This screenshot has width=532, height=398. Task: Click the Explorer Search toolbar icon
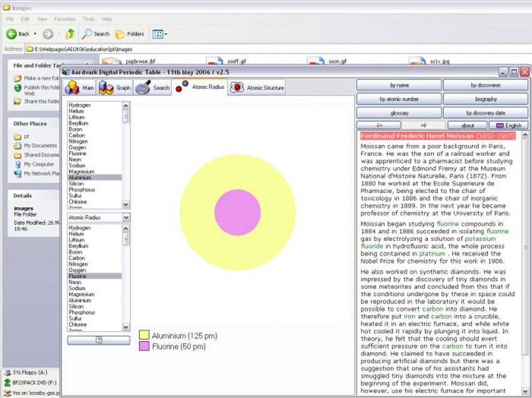tap(95, 34)
